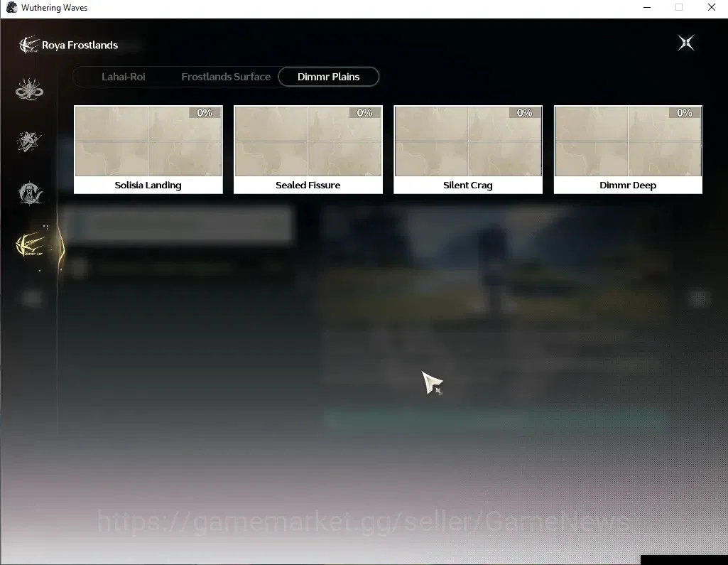Click the Wuthering Waves title bar icon
Screen dimensions: 728x565
[11, 7]
